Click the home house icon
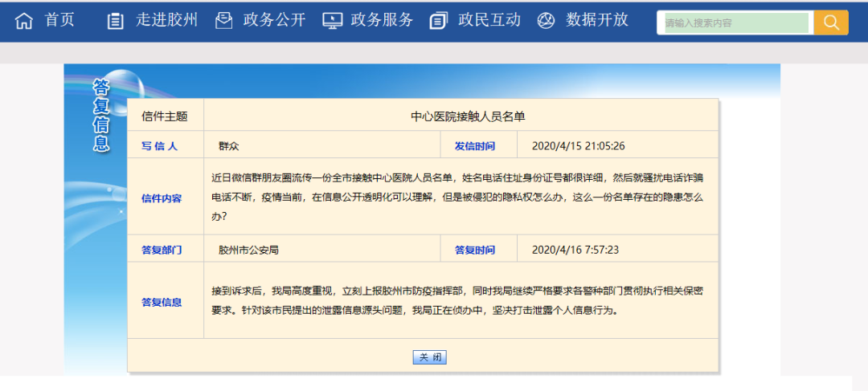The height and width of the screenshot is (391, 868). pyautogui.click(x=24, y=22)
